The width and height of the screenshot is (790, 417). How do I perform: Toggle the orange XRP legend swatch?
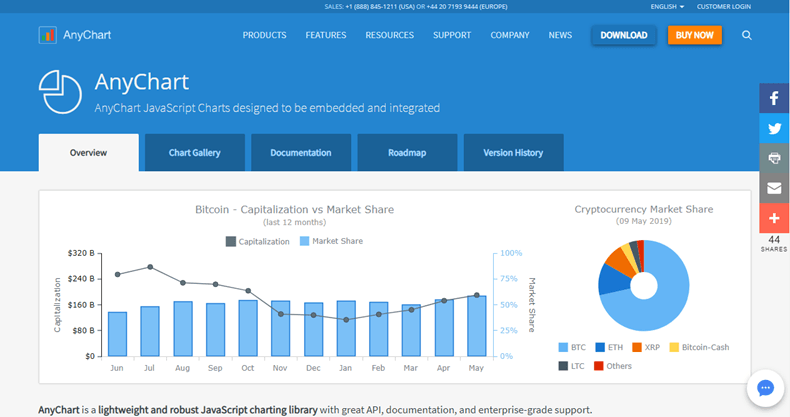point(637,347)
